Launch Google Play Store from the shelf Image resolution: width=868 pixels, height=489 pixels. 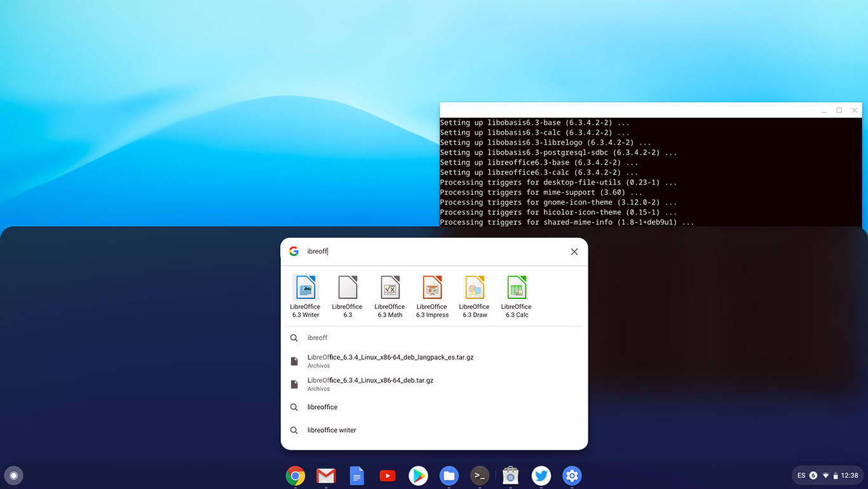[418, 475]
